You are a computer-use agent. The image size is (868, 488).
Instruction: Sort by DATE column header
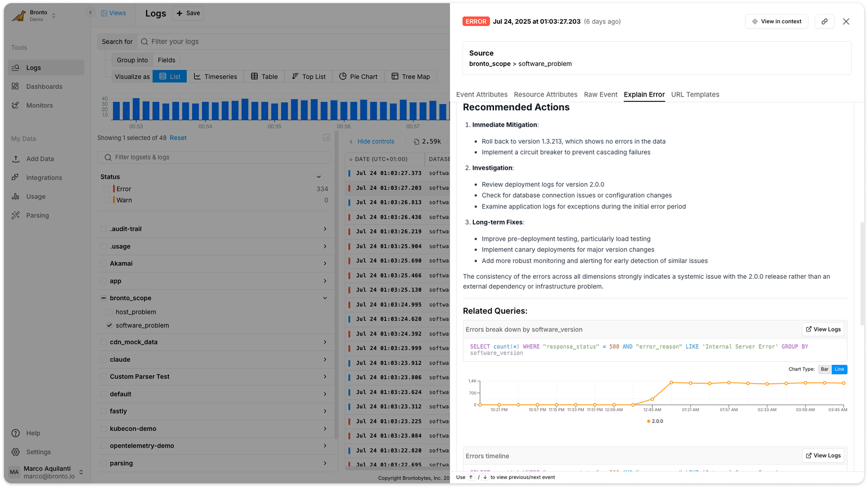(x=381, y=159)
